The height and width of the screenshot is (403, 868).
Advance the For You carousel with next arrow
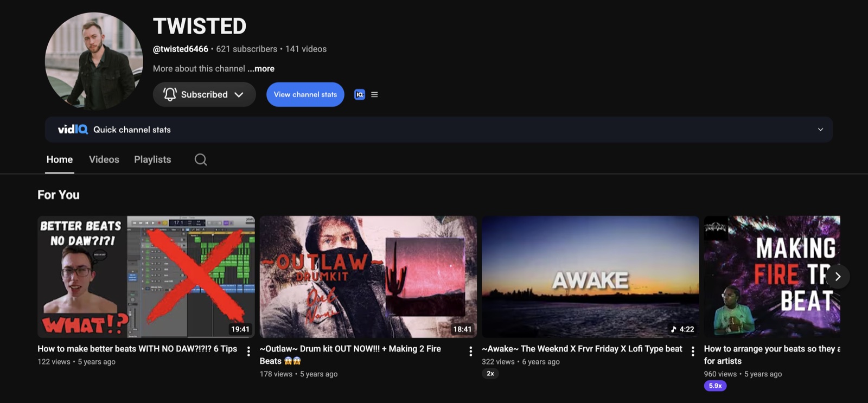[838, 277]
